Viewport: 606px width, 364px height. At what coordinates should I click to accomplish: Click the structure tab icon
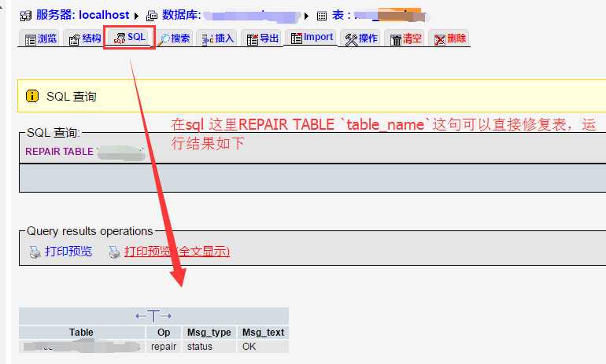pyautogui.click(x=74, y=39)
